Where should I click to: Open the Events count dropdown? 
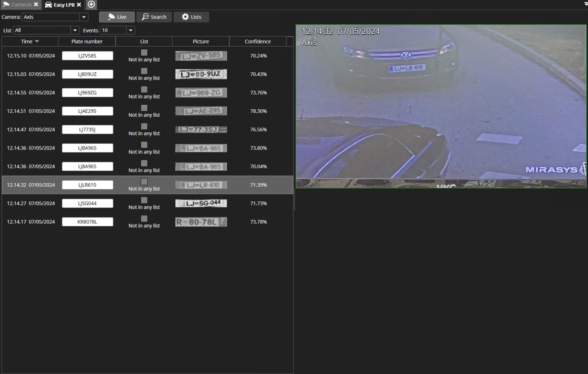point(130,30)
